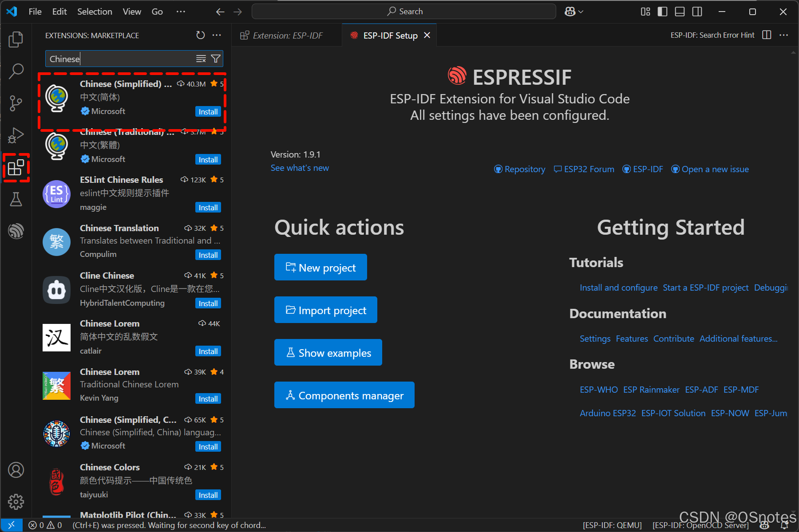Focus the extensions search input field

[x=120, y=59]
